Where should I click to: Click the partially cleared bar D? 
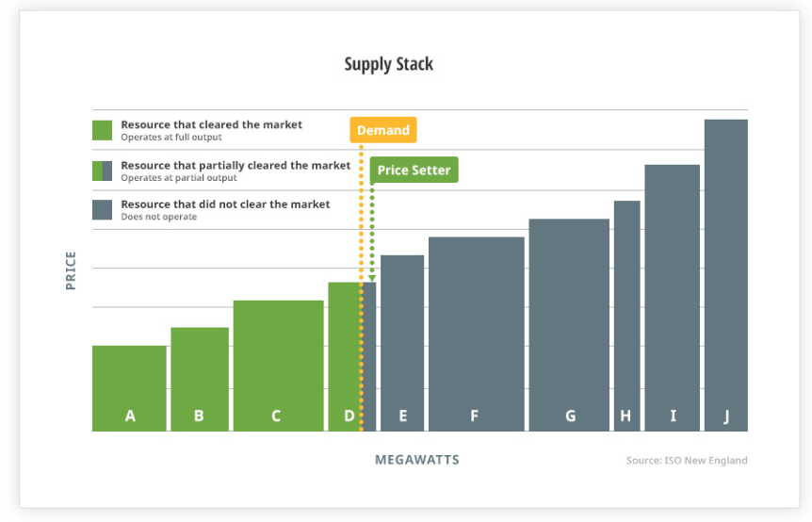[x=349, y=356]
